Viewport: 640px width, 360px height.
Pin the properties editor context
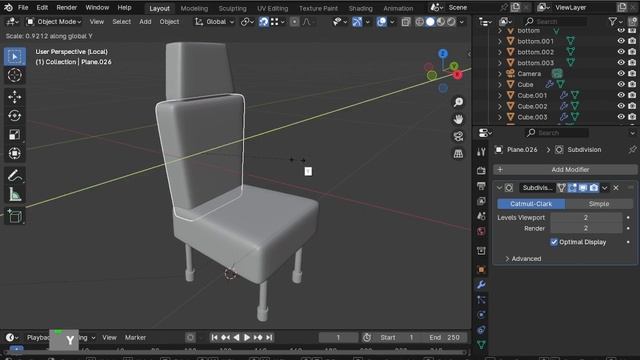632,149
